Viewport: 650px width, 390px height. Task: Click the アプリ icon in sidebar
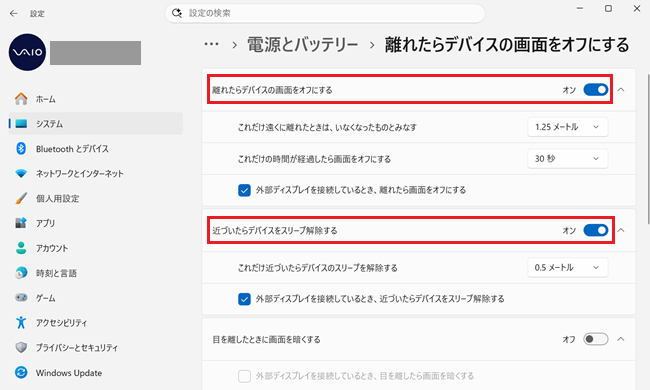point(21,223)
